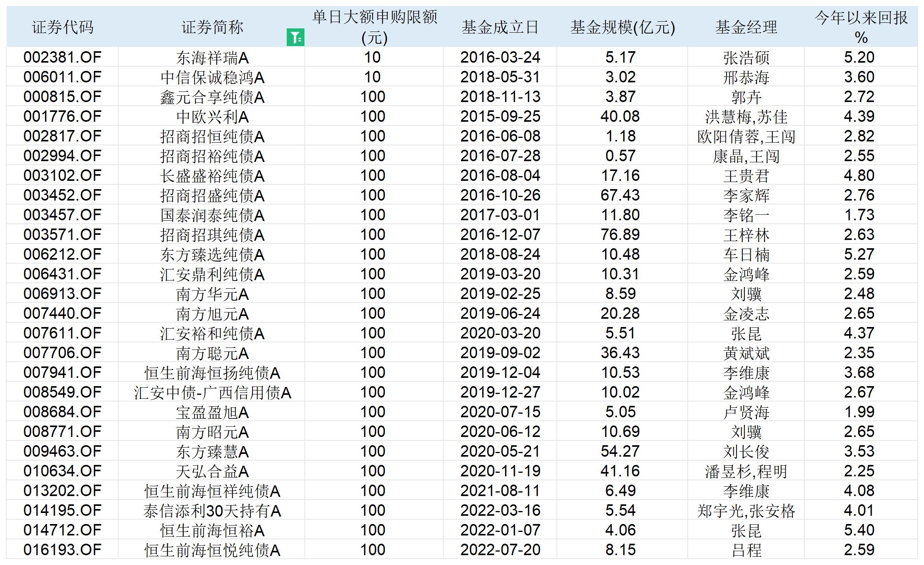Select the cell 中信保诚稳鸿A
The height and width of the screenshot is (565, 924).
[212, 78]
